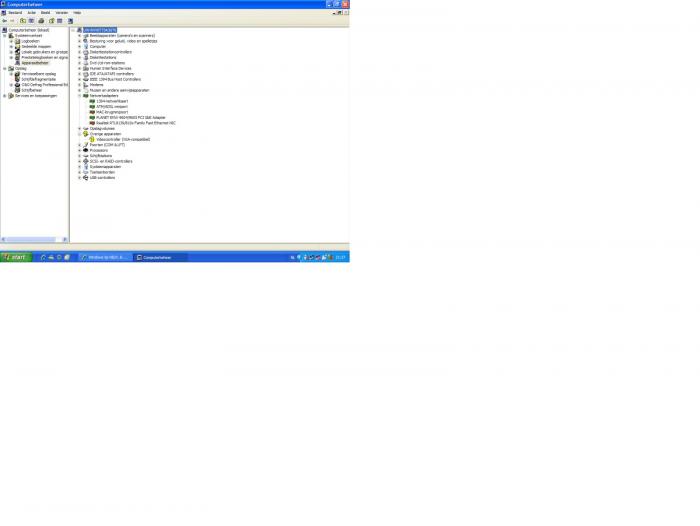Expand Diskettestationcontrollers category
This screenshot has height=526, width=700.
[x=79, y=52]
